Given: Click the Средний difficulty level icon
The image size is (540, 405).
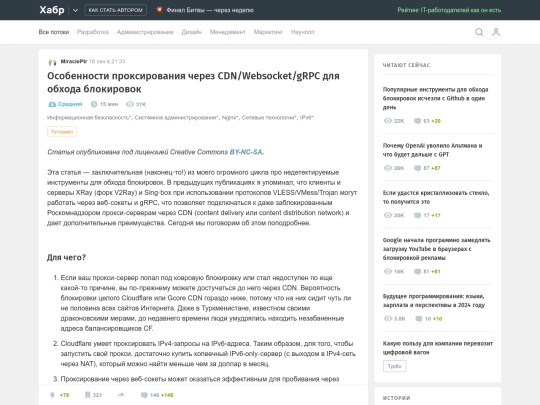Looking at the screenshot, I should (52, 104).
